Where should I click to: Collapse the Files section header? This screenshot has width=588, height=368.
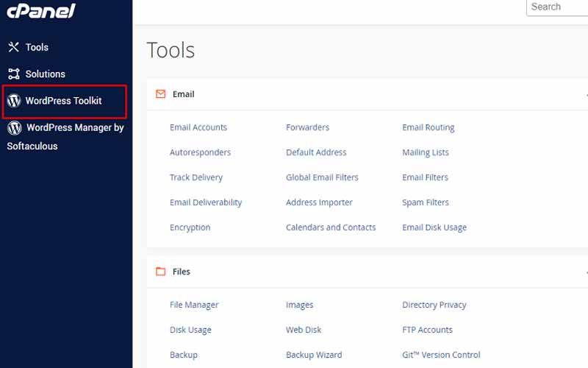coord(367,272)
